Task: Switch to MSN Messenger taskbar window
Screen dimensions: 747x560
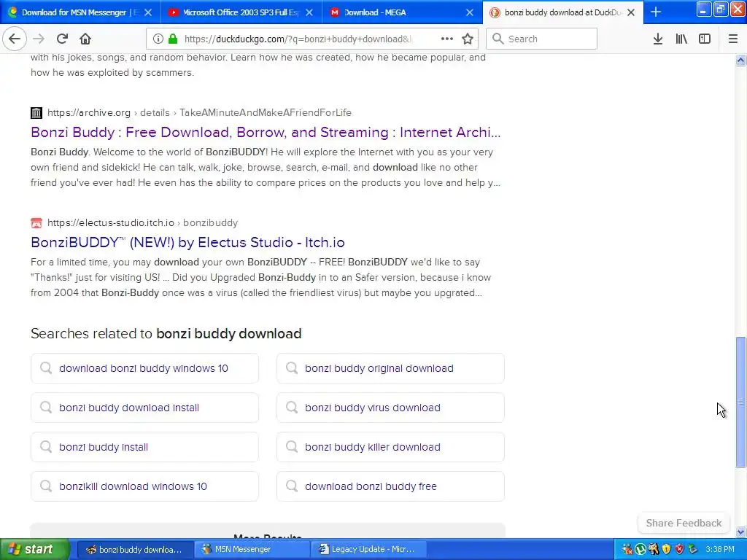Action: (x=252, y=549)
